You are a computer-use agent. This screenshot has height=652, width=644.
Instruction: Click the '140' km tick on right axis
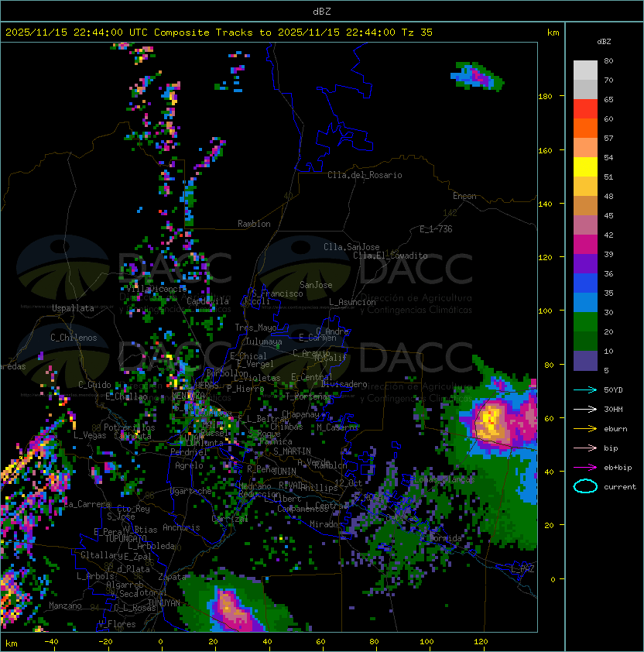545,204
